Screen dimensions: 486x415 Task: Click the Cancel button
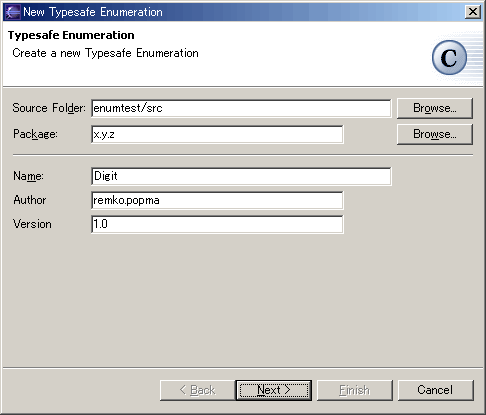tap(435, 390)
